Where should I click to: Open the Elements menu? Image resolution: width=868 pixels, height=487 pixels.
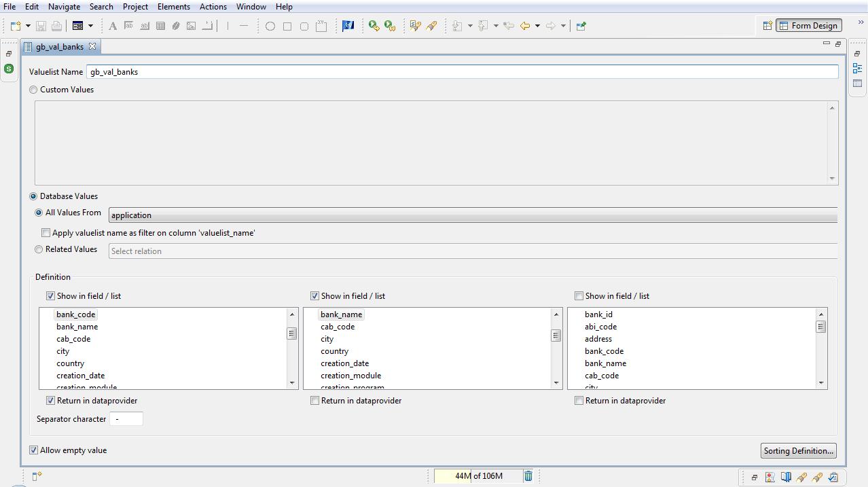173,6
